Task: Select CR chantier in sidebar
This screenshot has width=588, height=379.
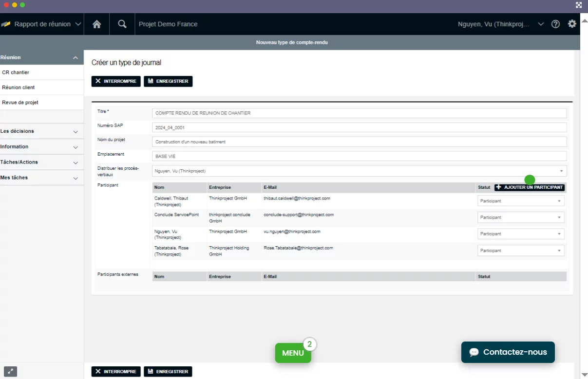Action: [16, 72]
